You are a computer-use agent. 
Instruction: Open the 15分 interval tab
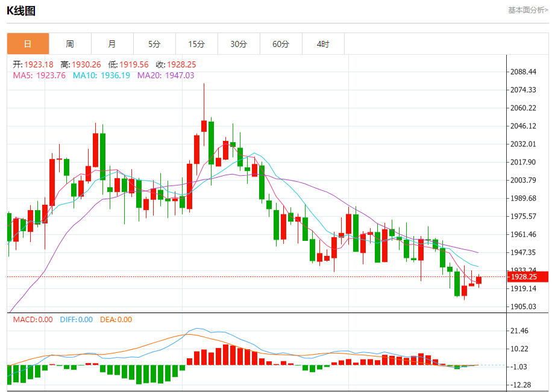(x=196, y=44)
